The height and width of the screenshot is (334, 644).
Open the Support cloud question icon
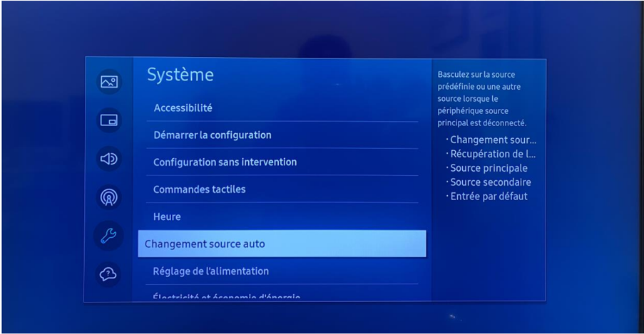click(x=109, y=273)
